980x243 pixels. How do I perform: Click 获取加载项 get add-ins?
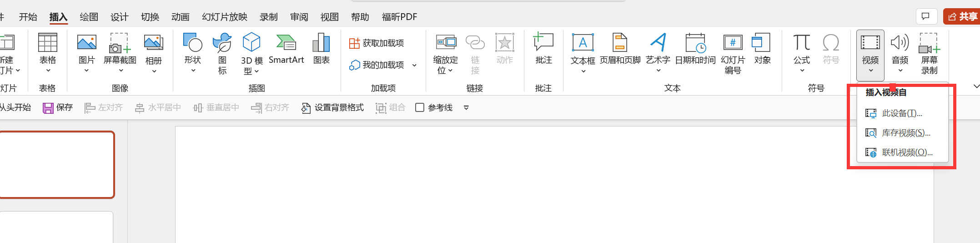point(377,43)
